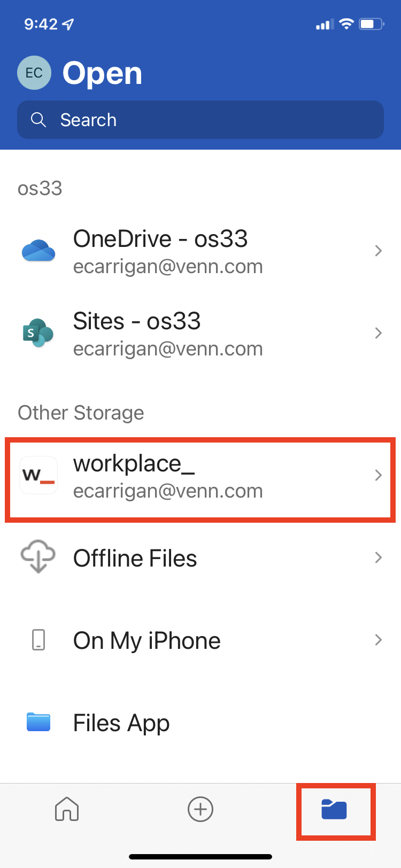Go to the Home tab
The image size is (401, 868).
click(x=67, y=809)
